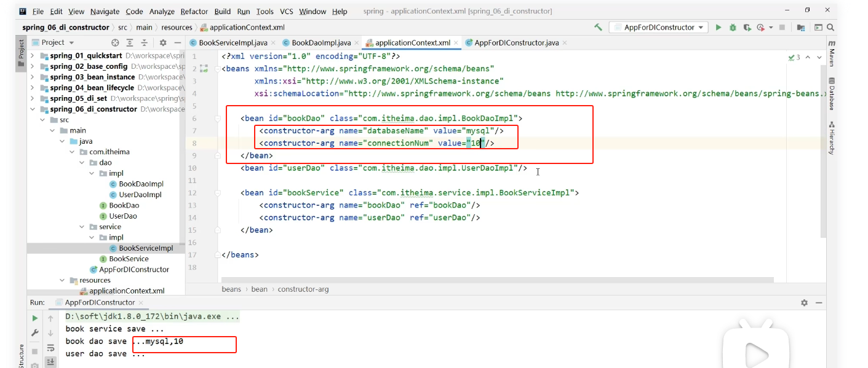
Task: Open the Project Structure toolbar icon
Action: 801,27
